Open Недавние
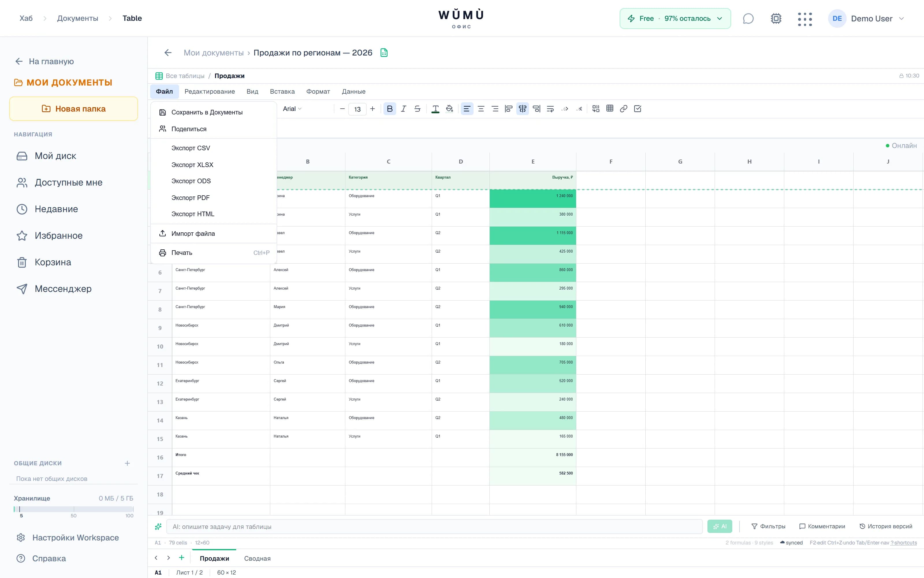Viewport: 924px width, 578px height. pyautogui.click(x=73, y=209)
